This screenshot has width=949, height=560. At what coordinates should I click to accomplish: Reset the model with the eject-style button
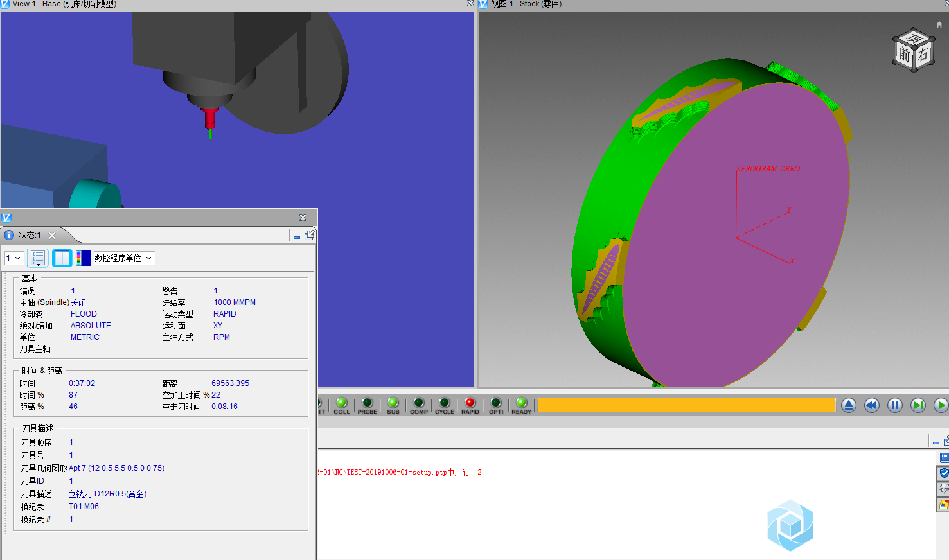pos(849,405)
